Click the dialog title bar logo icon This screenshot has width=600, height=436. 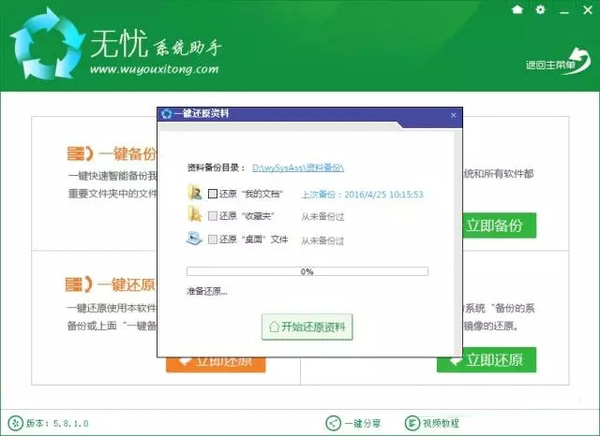[166, 114]
